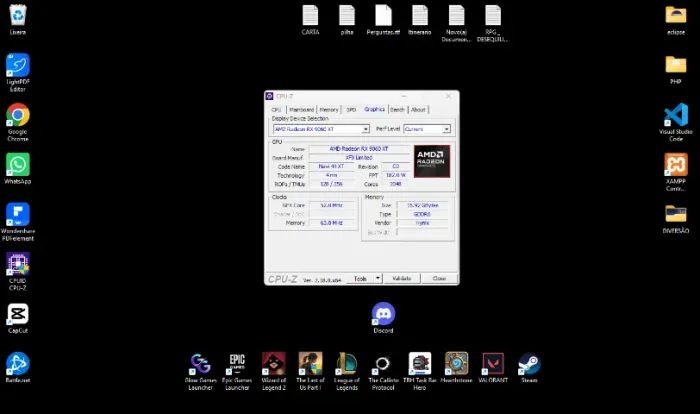Launch Hearthstone from the desktop
Screen dimensions: 700x414
point(456,368)
